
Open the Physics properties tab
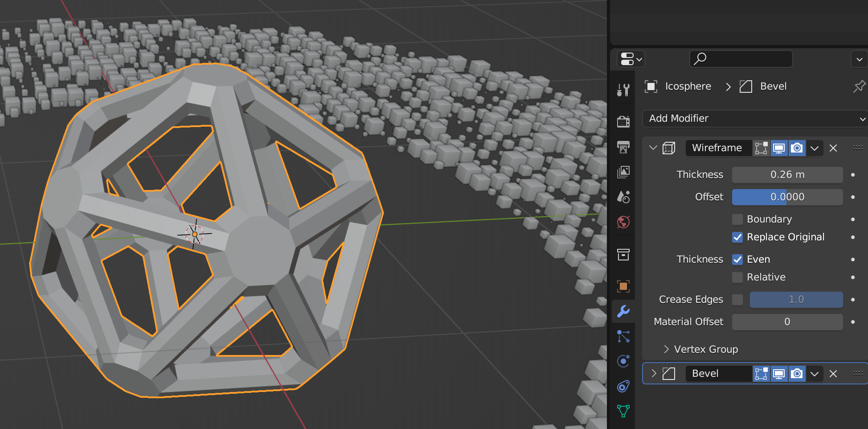click(x=623, y=361)
